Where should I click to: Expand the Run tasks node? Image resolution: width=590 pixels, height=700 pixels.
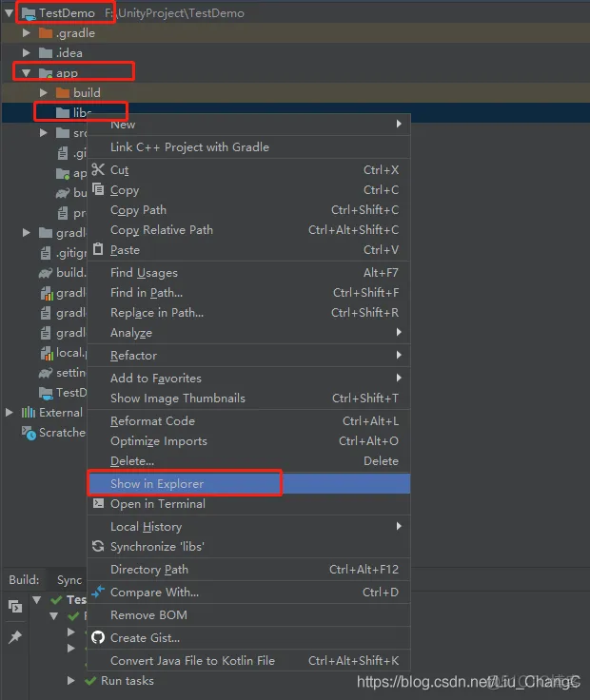[71, 680]
